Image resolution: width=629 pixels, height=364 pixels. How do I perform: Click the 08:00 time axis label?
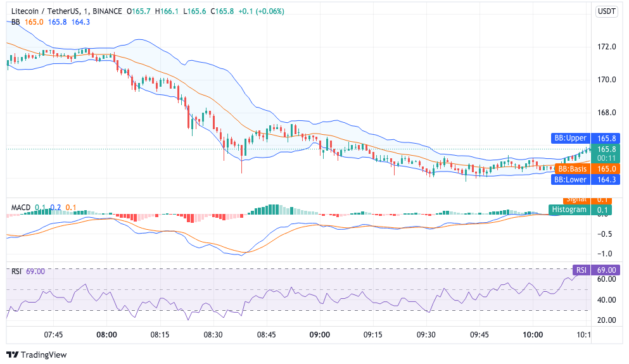[x=106, y=334]
